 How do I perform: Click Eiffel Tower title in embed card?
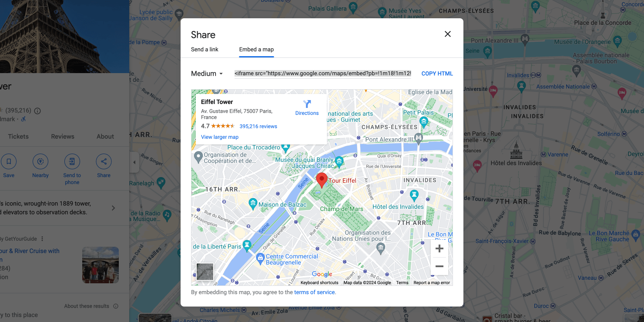pos(217,102)
